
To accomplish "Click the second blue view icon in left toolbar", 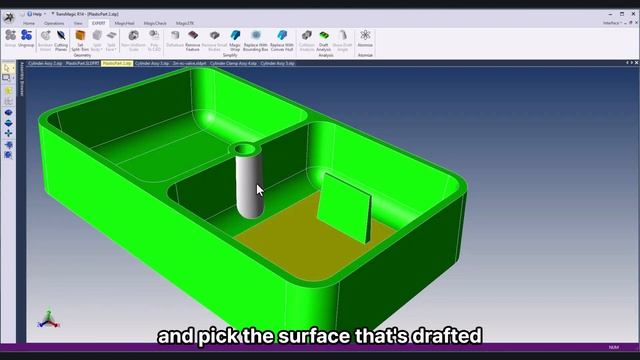I will click(8, 123).
